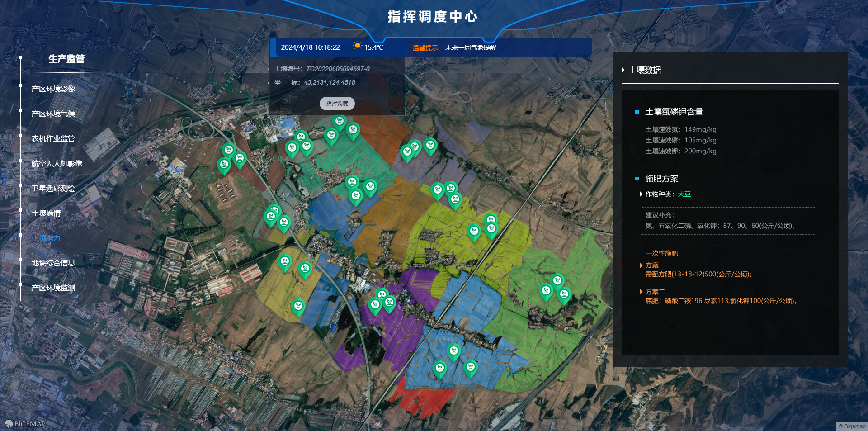
Task: Select the rightmost green soil marker on map
Action: pyautogui.click(x=564, y=294)
